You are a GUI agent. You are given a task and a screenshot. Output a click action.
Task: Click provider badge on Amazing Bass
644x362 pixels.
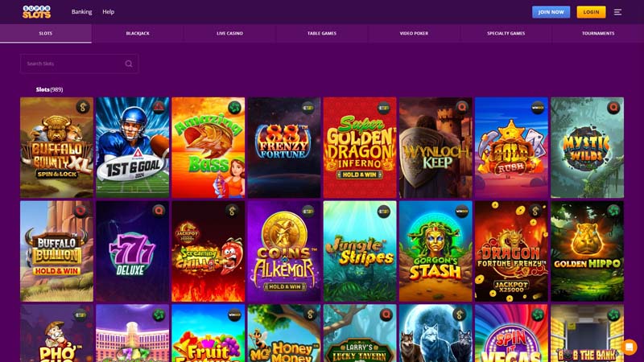click(x=234, y=108)
